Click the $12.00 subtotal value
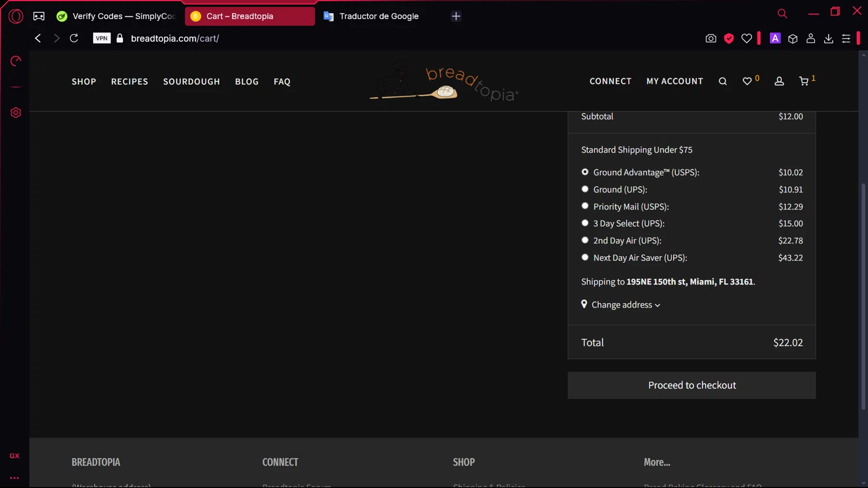Viewport: 868px width, 488px height. coord(790,116)
